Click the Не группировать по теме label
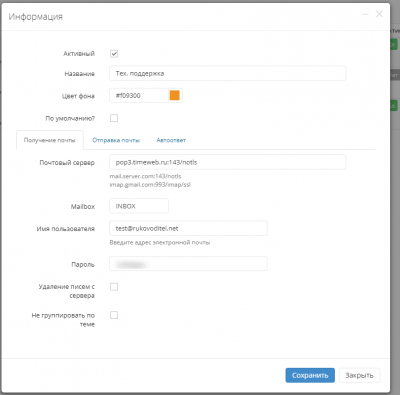The width and height of the screenshot is (400, 395). 63,320
